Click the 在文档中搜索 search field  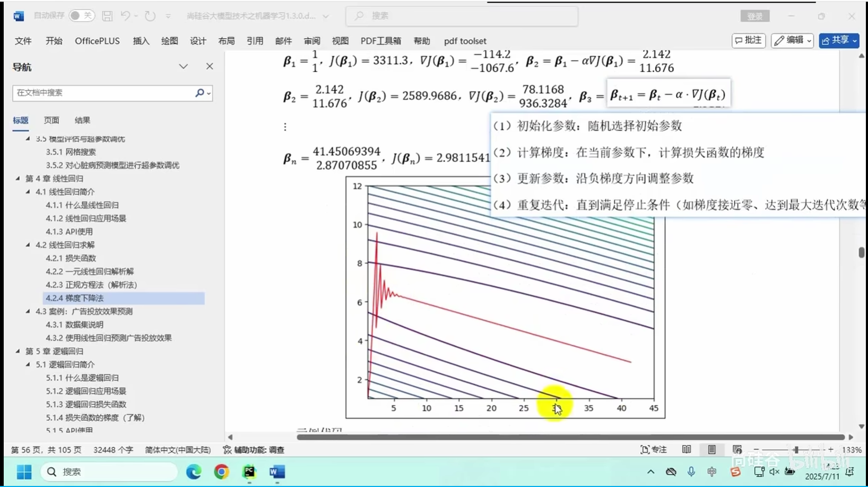click(103, 93)
